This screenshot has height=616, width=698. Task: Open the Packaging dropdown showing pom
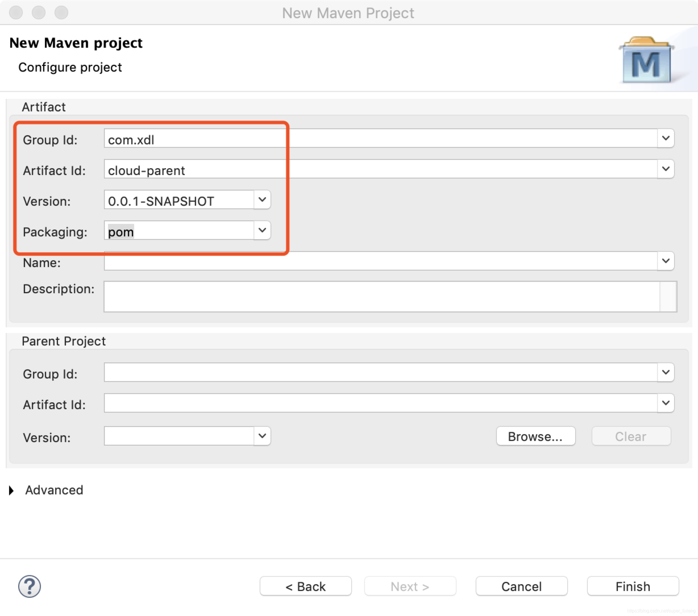[x=262, y=230]
